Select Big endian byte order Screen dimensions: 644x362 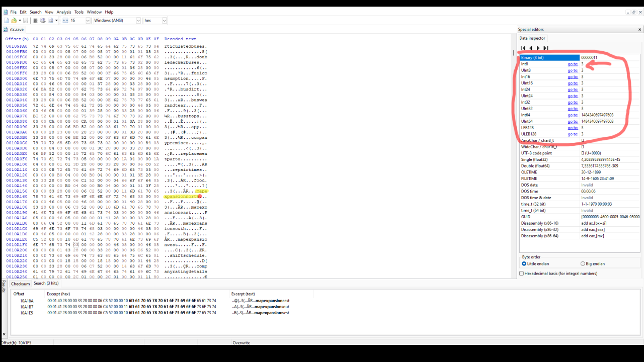tap(583, 263)
